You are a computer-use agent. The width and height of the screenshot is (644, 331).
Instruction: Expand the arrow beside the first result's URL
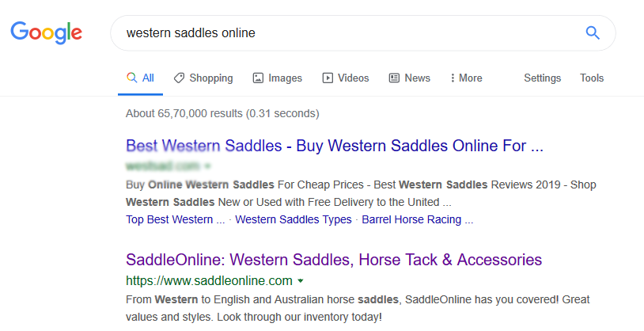208,166
